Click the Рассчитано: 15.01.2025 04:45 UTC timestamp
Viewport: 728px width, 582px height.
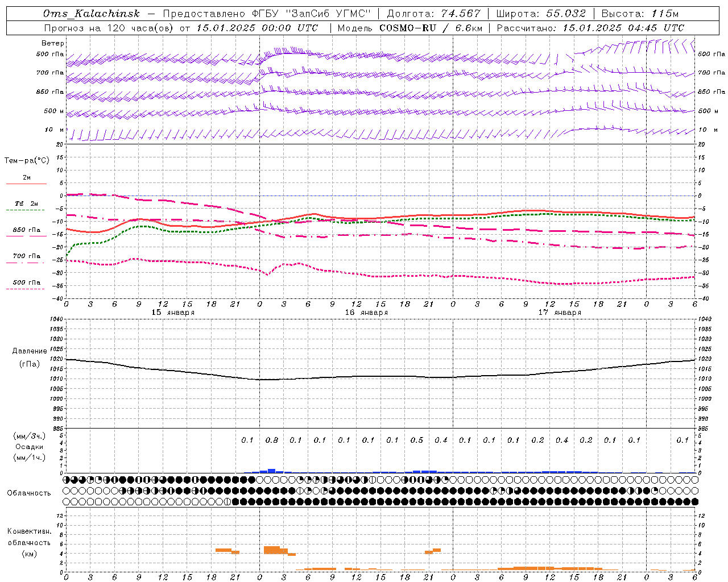click(590, 28)
